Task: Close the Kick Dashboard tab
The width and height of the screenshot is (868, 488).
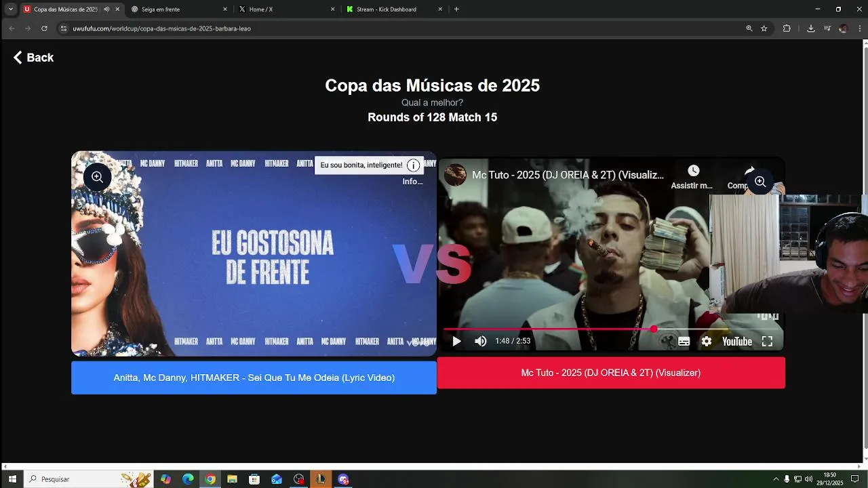Action: point(440,9)
